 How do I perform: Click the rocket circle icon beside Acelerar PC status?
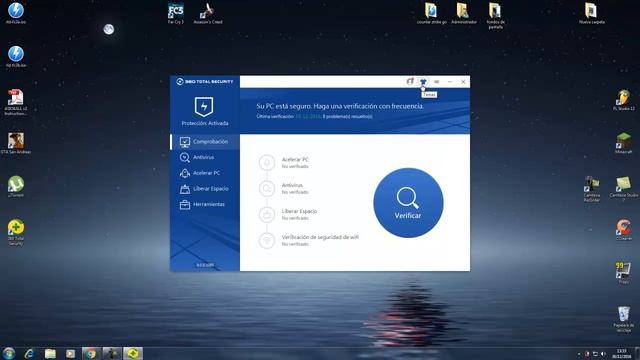[x=267, y=162]
